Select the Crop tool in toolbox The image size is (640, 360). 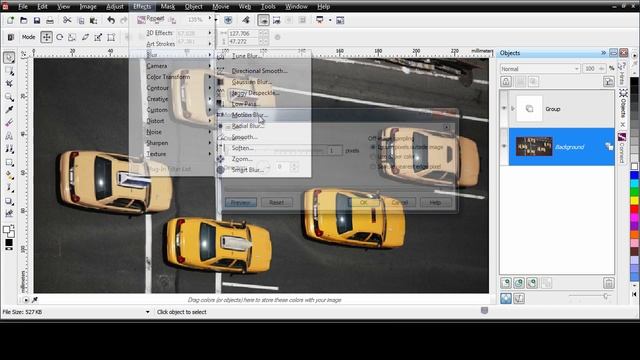click(9, 84)
